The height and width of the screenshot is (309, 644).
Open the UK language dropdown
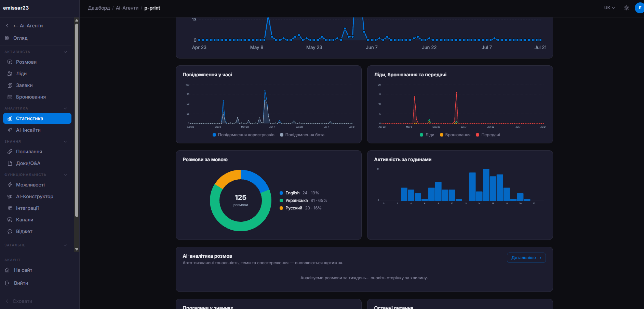[609, 8]
